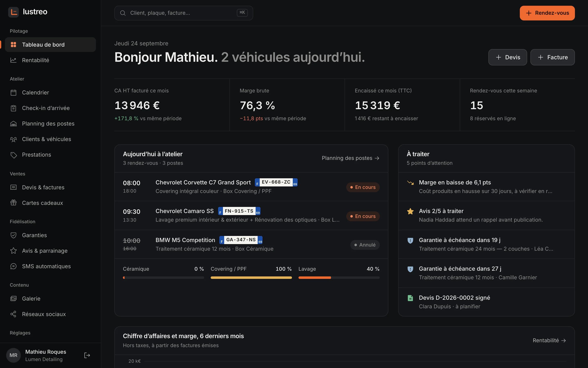Open the Chevrolet Corvette C7 Grand Sport appointment
This screenshot has height=368, width=588.
coord(251,187)
